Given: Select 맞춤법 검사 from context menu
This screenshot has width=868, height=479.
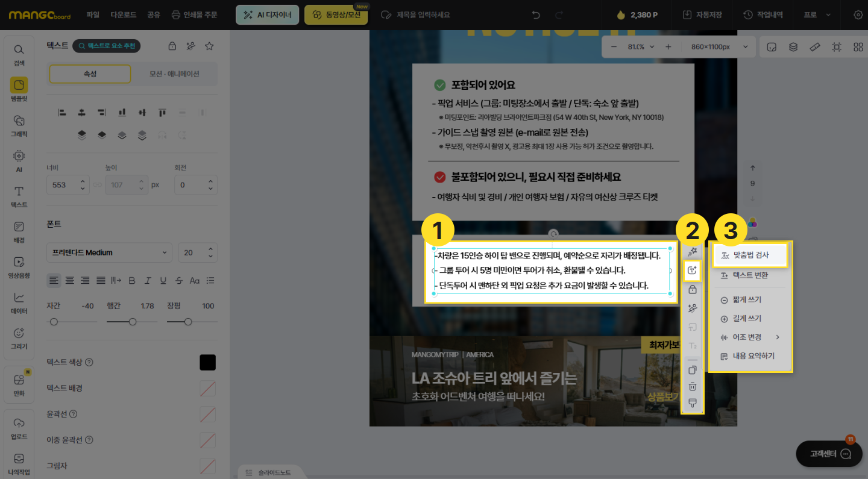Looking at the screenshot, I should (x=750, y=255).
